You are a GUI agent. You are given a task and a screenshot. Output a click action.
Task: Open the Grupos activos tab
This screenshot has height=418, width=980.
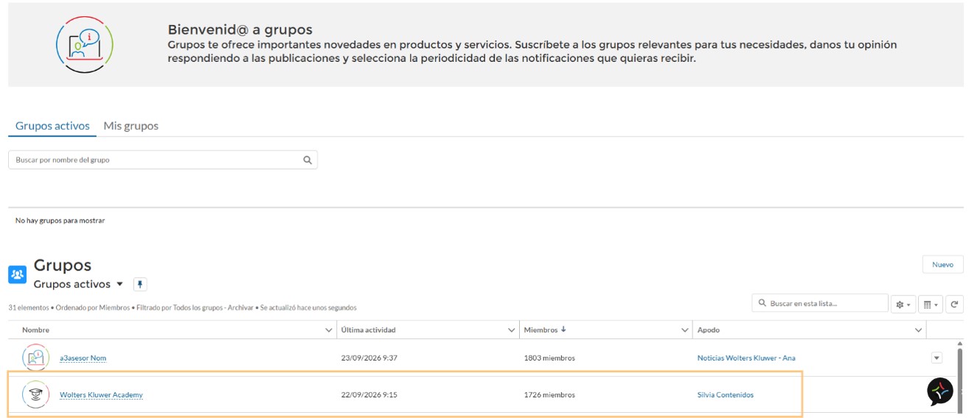[52, 126]
